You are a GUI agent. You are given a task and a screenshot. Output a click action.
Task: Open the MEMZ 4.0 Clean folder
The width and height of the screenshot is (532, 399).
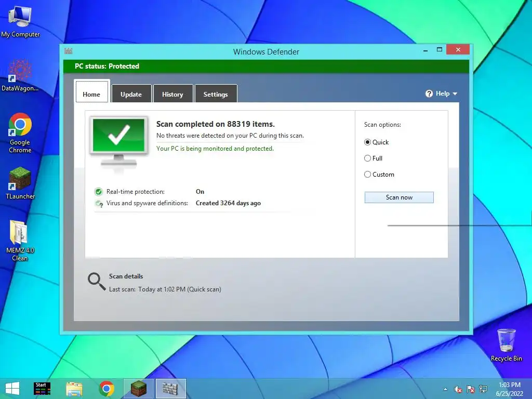pos(20,241)
